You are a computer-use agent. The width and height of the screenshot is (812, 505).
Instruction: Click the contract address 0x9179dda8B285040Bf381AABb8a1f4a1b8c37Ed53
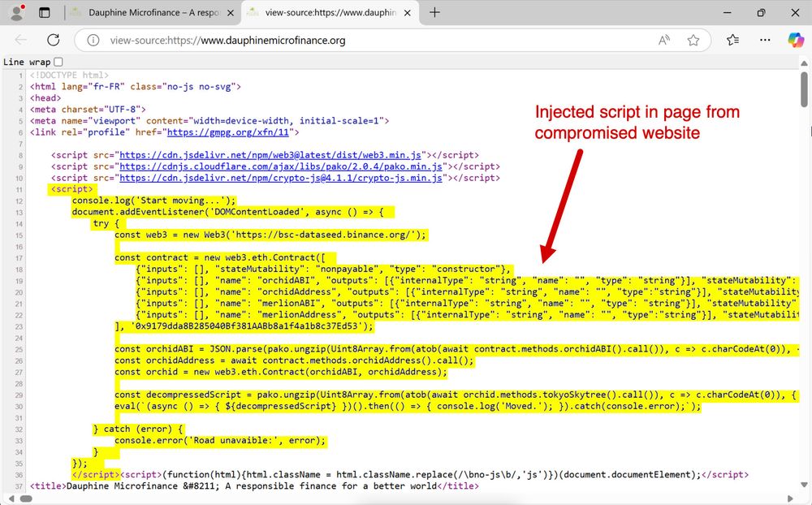247,326
